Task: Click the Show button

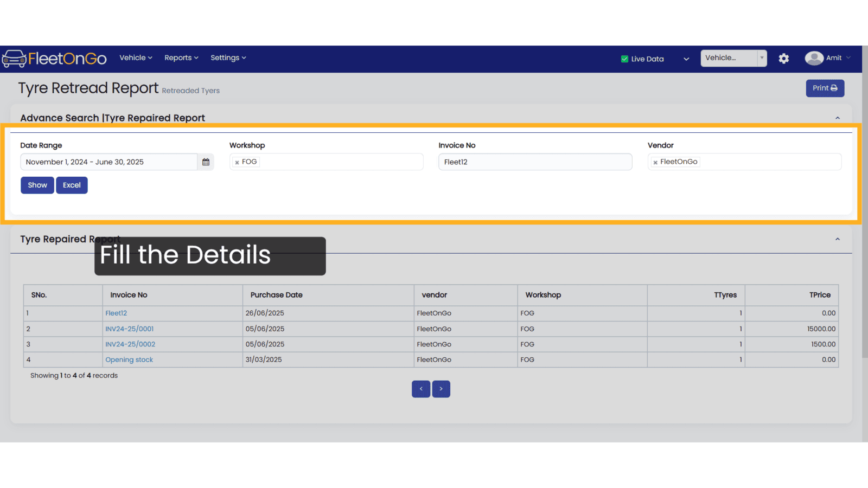Action: 37,185
